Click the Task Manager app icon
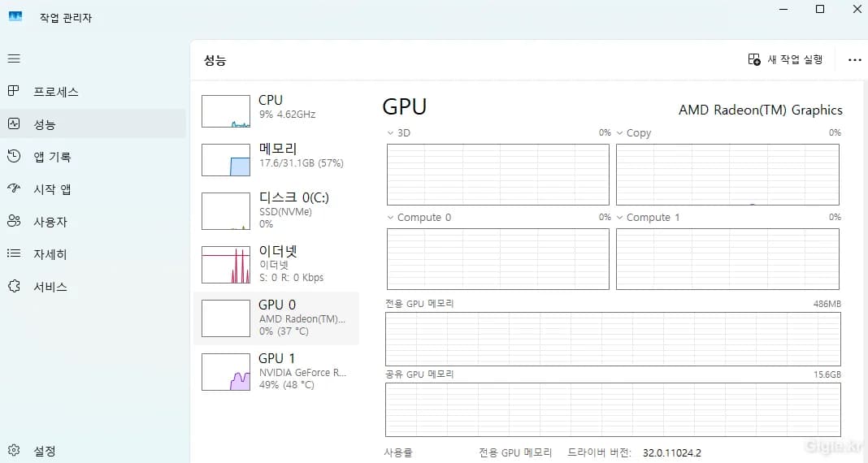The width and height of the screenshot is (868, 463). point(15,16)
